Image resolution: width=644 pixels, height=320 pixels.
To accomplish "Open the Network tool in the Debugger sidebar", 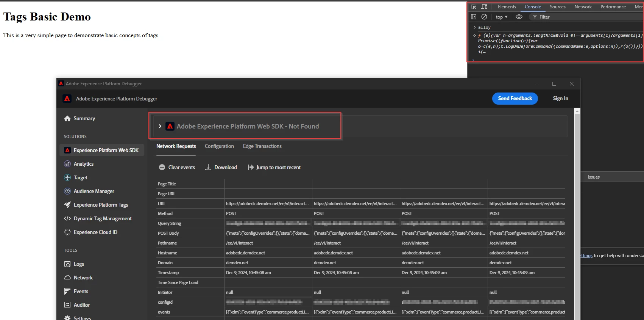I will [x=83, y=278].
